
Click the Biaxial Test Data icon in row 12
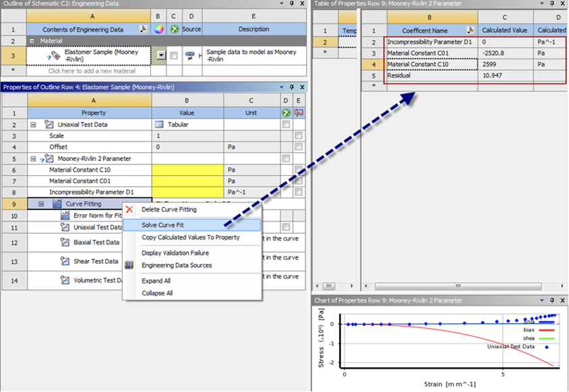(65, 242)
